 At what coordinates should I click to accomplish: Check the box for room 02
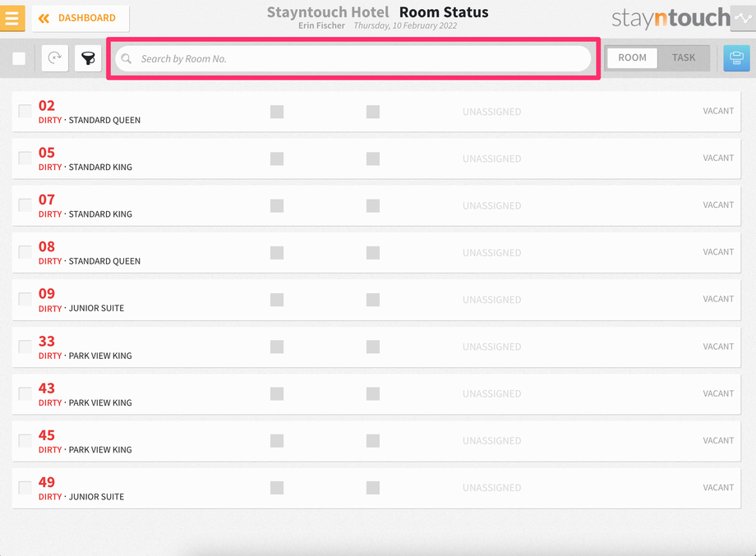coord(25,111)
